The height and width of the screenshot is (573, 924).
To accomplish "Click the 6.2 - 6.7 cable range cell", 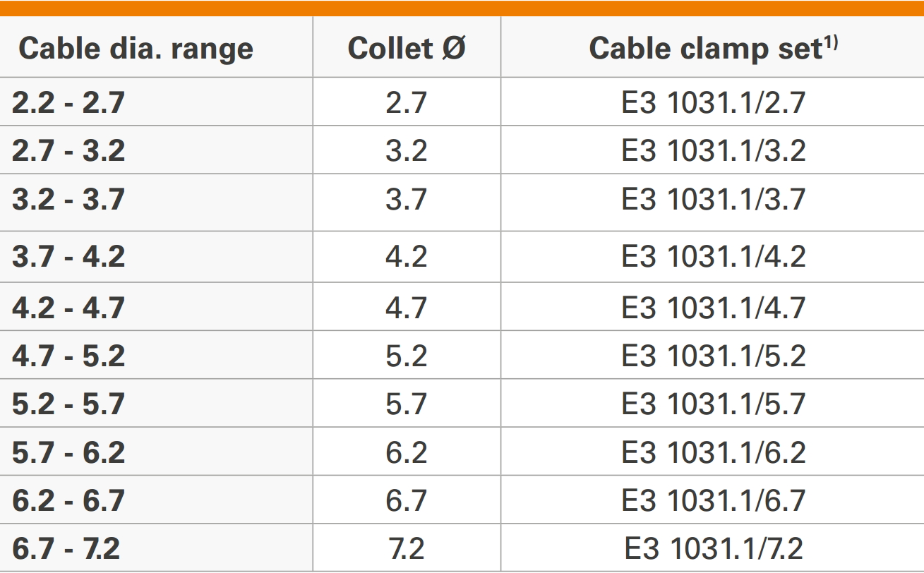I will coord(68,500).
